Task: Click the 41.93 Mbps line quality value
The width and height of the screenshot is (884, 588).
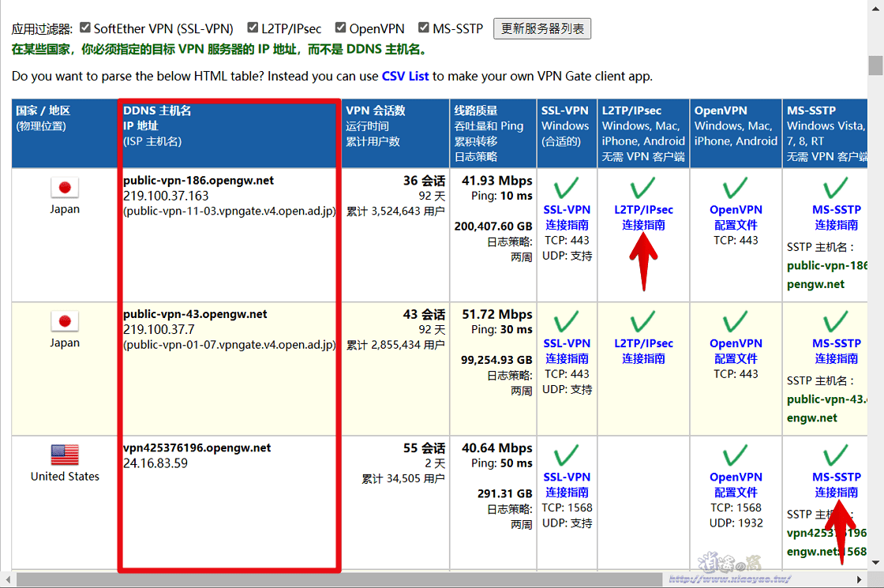Action: click(x=496, y=181)
